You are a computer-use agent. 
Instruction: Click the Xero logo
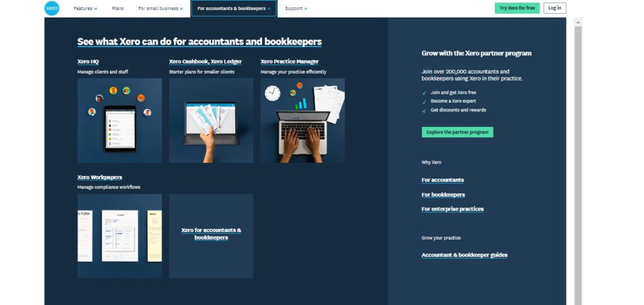point(52,8)
